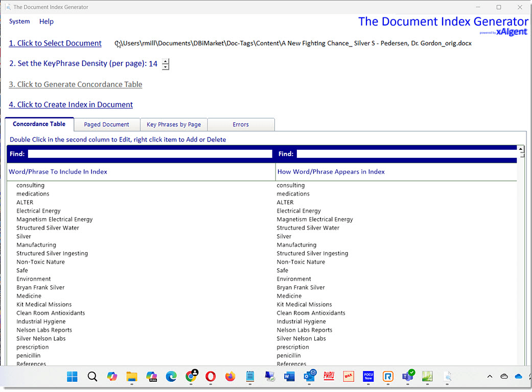Open Key Phrases by Page tab
Viewport: 532px width, 392px height.
[x=174, y=125]
